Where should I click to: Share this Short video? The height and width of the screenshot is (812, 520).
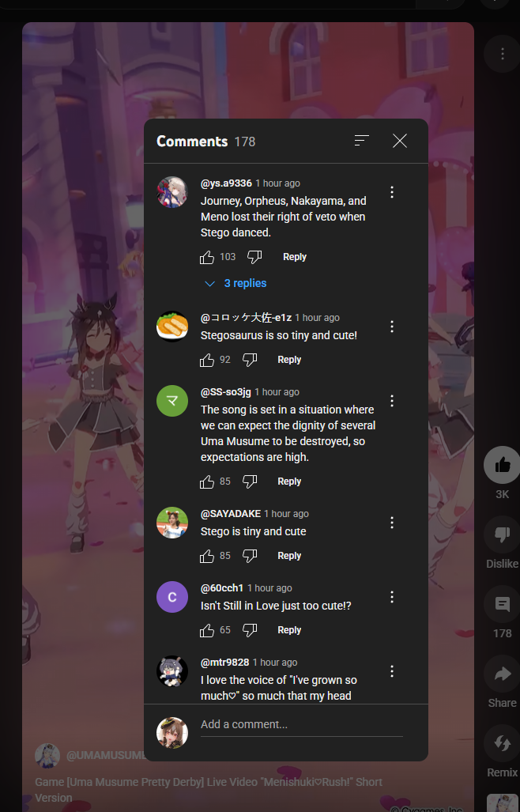[502, 674]
